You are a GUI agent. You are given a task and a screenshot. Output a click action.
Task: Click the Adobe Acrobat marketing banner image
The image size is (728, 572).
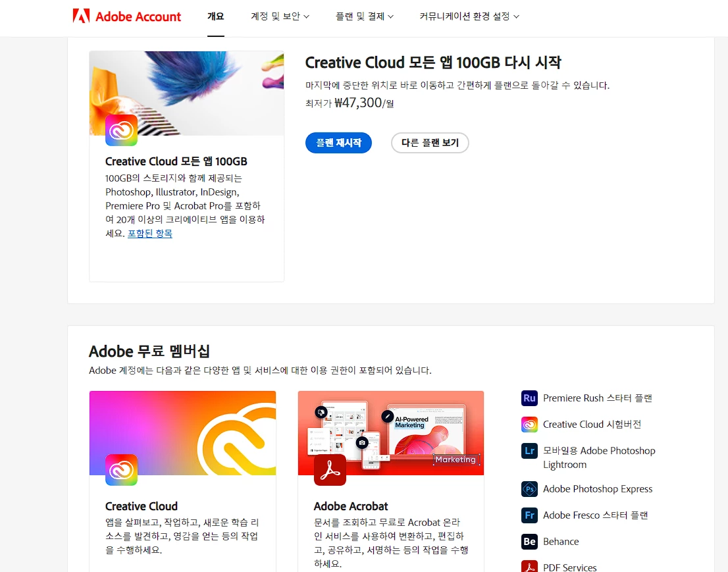point(391,433)
